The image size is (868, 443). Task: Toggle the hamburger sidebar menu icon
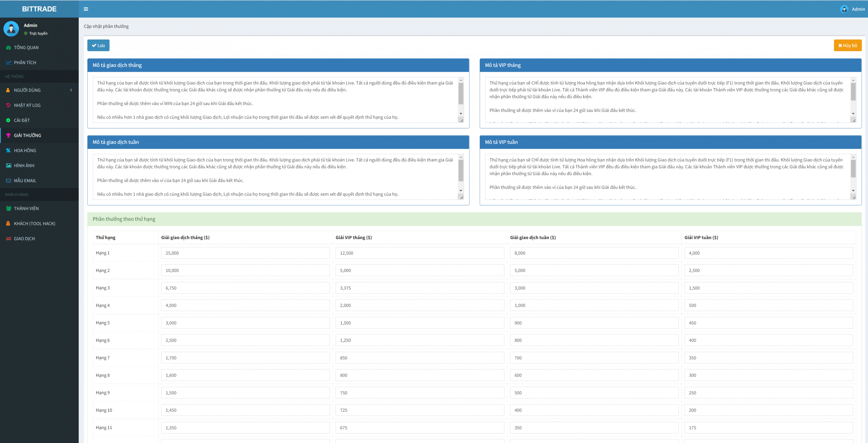point(86,9)
